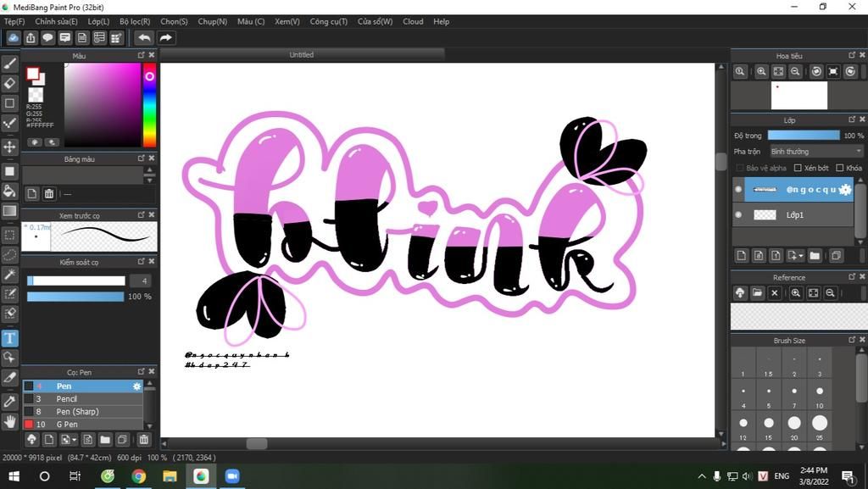Toggle the Pen brush color box
This screenshot has width=868, height=489.
click(29, 386)
